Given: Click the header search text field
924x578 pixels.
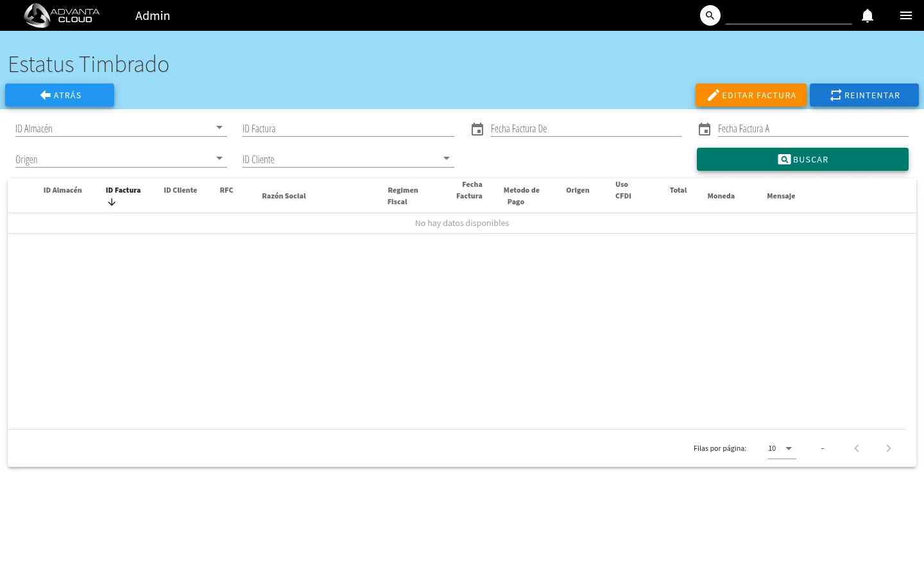Looking at the screenshot, I should [x=789, y=15].
